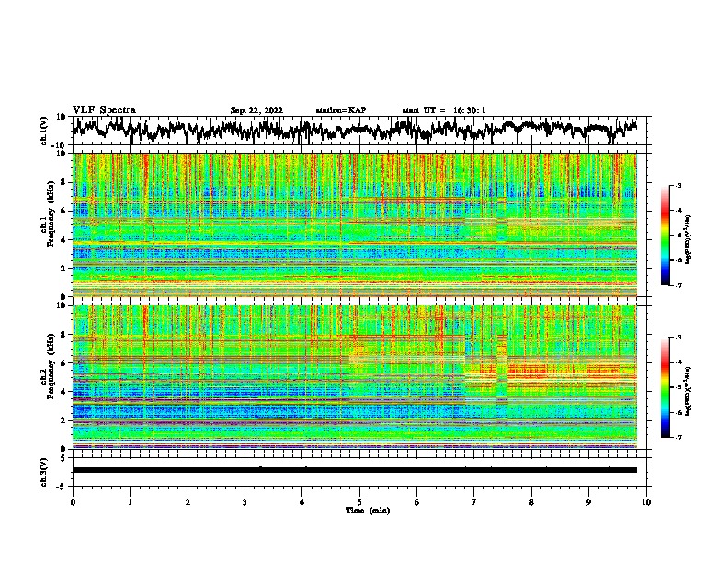
Task: Click the '-7' label on ch.1 color bar
Action: point(677,285)
